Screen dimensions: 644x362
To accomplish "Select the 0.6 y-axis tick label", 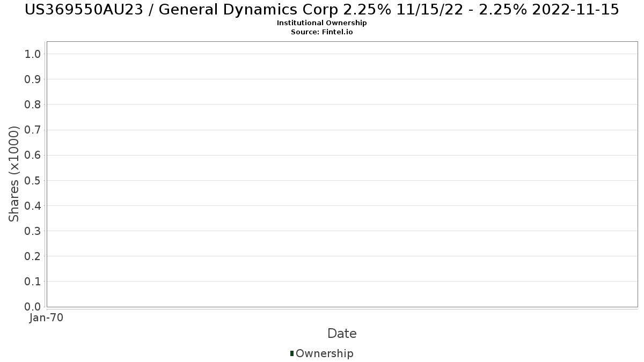I will [33, 155].
